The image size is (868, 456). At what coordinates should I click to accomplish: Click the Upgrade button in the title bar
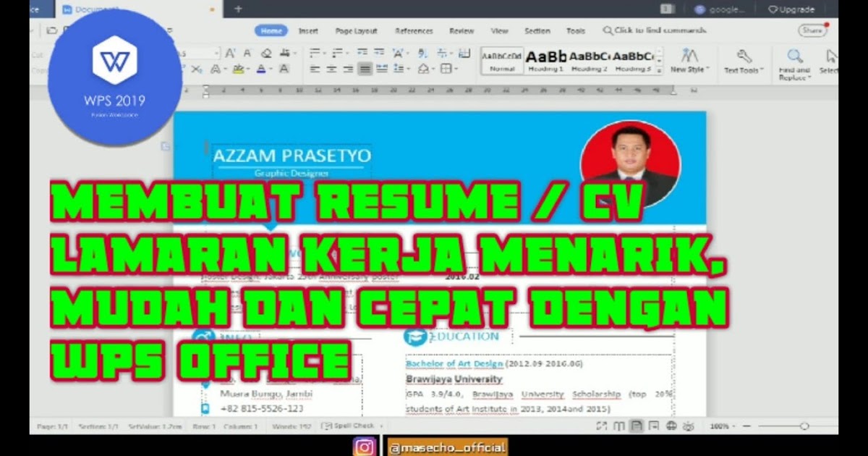pos(791,9)
